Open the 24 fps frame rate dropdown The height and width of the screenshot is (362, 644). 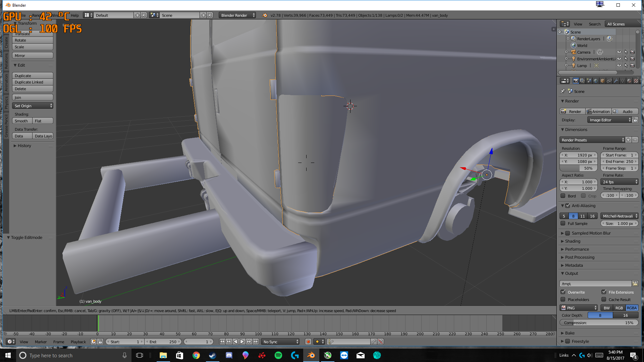click(x=619, y=182)
